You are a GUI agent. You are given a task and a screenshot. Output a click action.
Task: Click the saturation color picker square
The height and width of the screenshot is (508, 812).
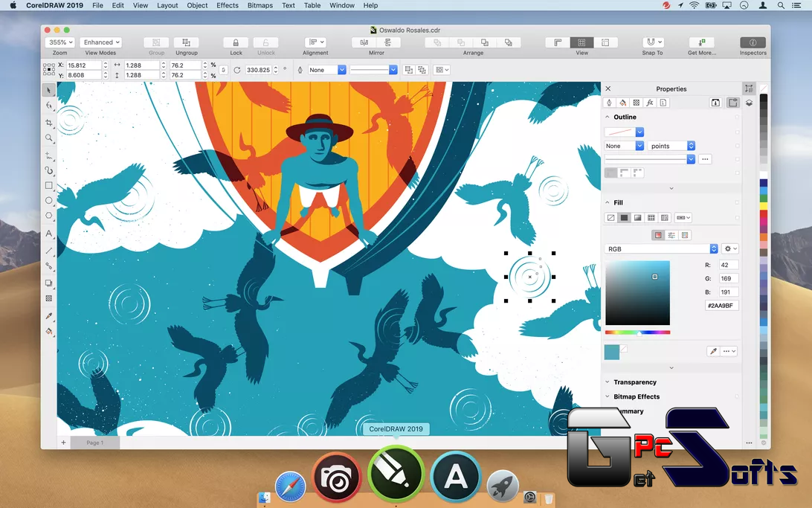(x=637, y=293)
